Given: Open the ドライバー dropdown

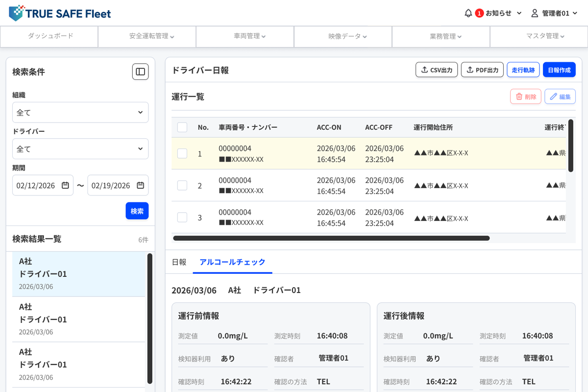Looking at the screenshot, I should tap(80, 148).
